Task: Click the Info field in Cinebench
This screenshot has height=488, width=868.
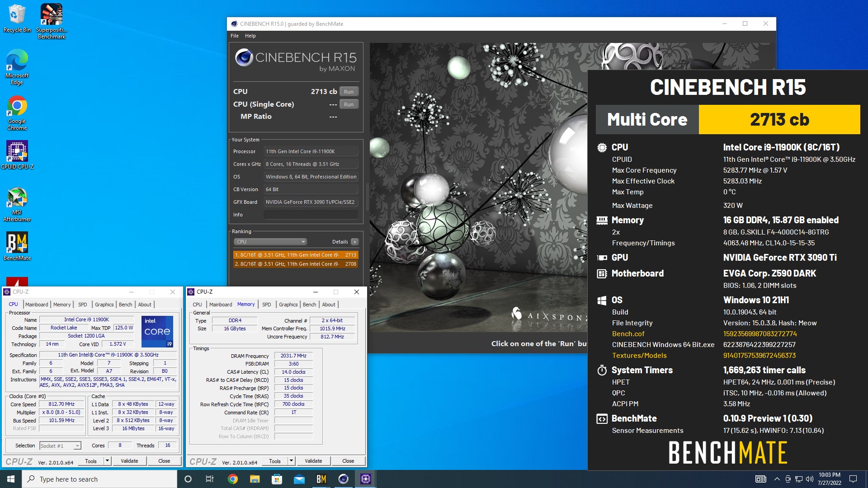Action: pyautogui.click(x=311, y=215)
